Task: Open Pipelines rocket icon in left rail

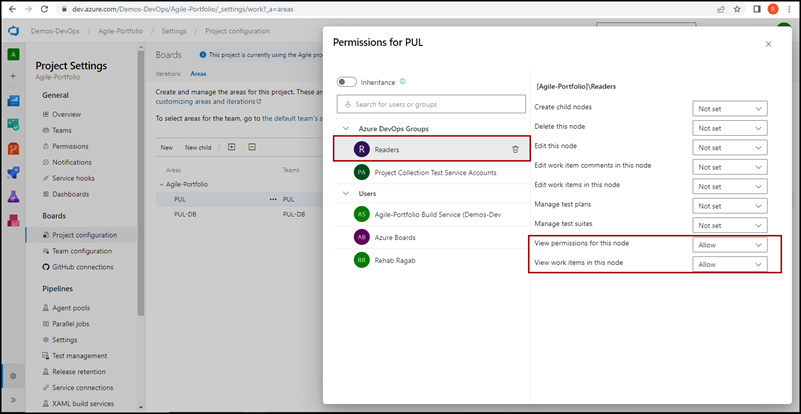Action: click(13, 173)
